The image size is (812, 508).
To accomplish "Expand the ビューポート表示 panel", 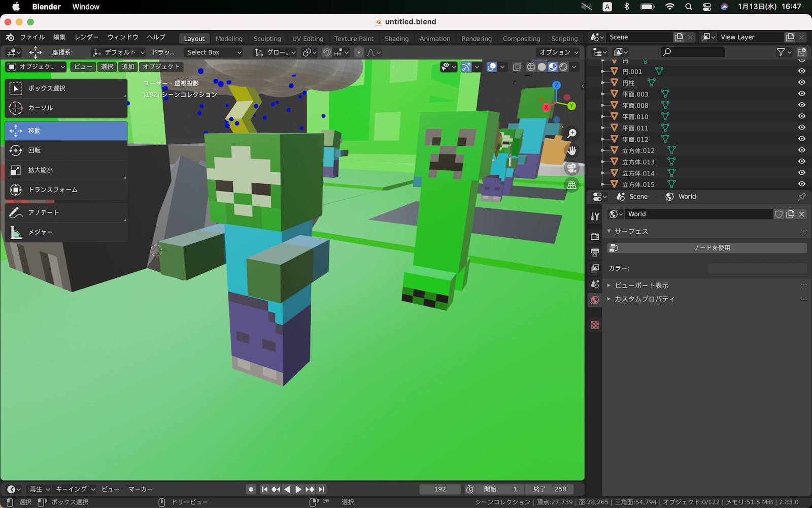I will (x=641, y=285).
